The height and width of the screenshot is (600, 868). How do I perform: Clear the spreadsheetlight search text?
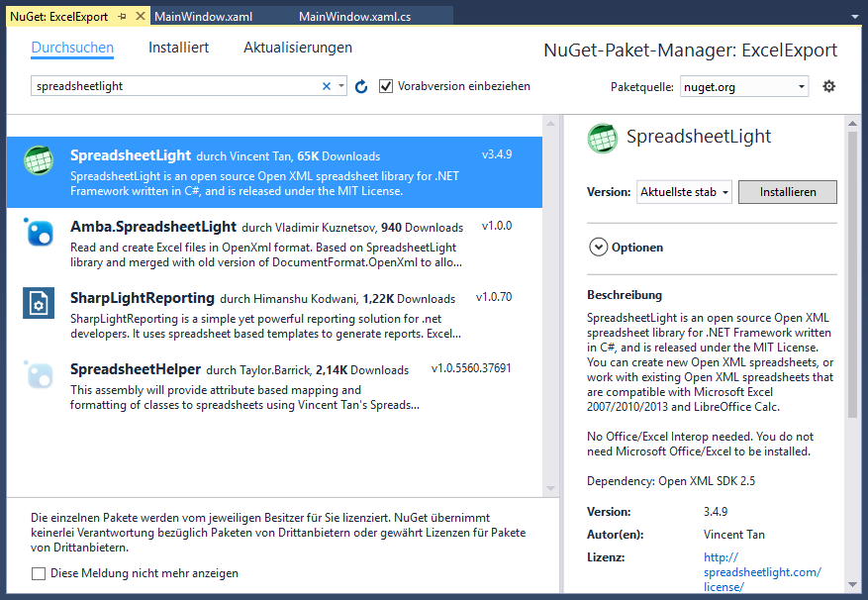pyautogui.click(x=327, y=86)
